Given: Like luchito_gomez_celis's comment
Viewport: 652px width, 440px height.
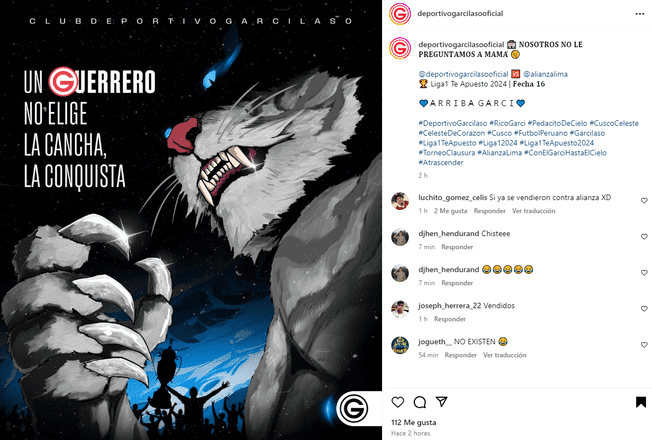Looking at the screenshot, I should pyautogui.click(x=644, y=201).
